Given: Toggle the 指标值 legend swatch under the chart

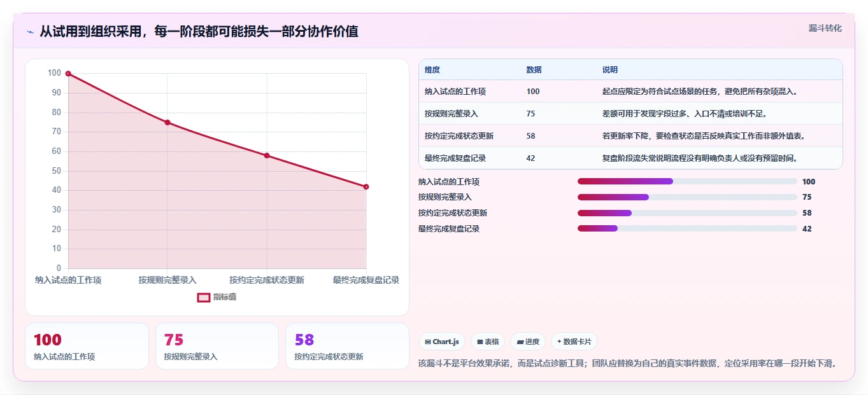Looking at the screenshot, I should [x=204, y=297].
